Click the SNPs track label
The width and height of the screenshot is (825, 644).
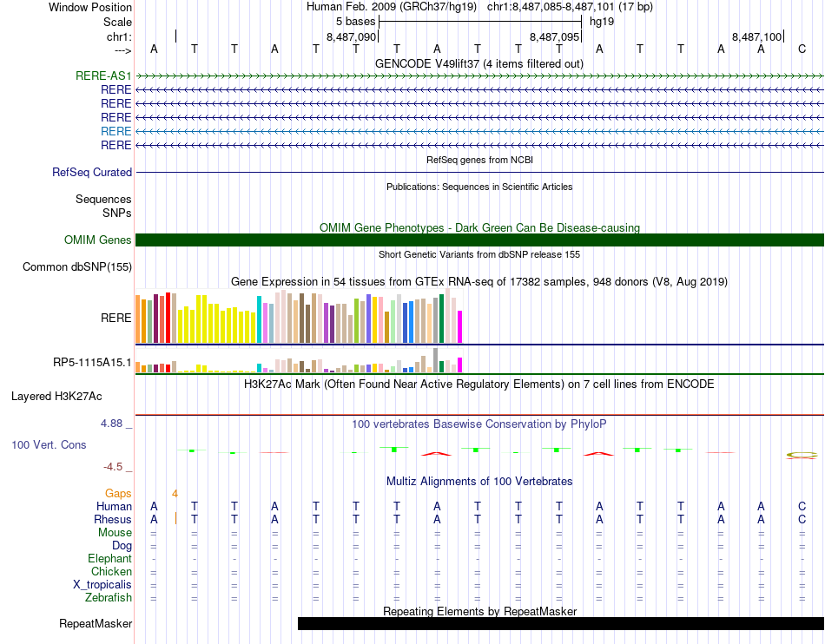pos(117,213)
